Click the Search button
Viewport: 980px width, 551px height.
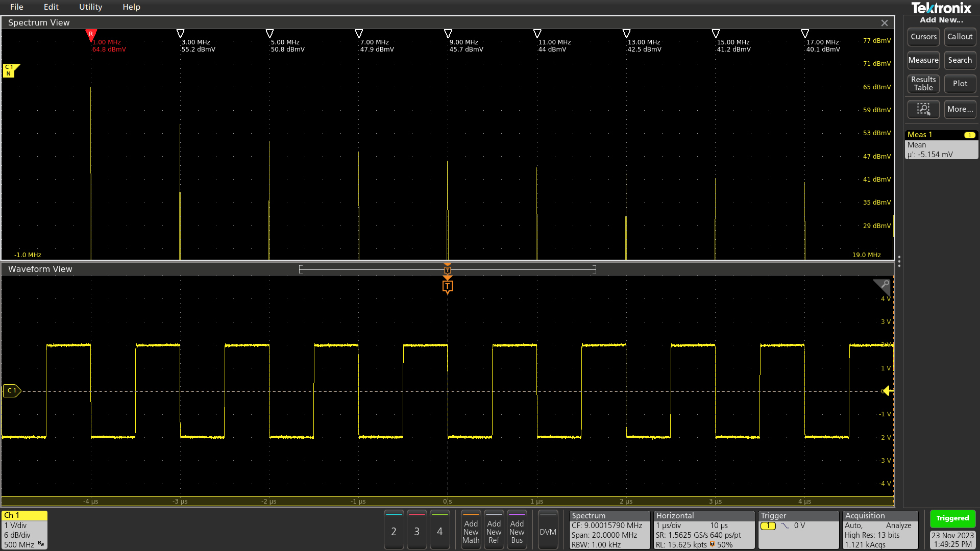coord(960,60)
